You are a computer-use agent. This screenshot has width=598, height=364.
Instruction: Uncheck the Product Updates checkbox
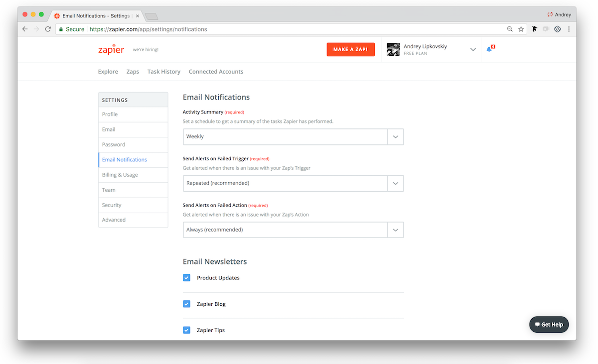186,278
